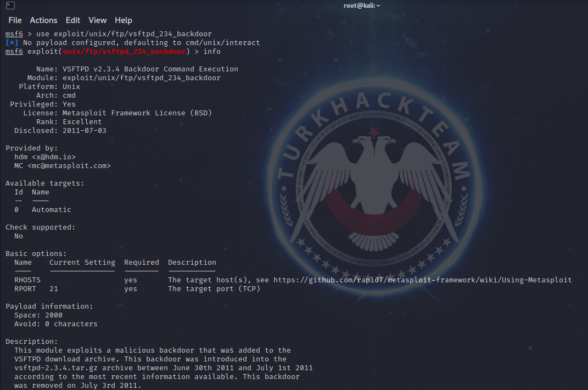This screenshot has height=390, width=588.
Task: Click the terminal icon in the title bar
Action: coord(10,5)
